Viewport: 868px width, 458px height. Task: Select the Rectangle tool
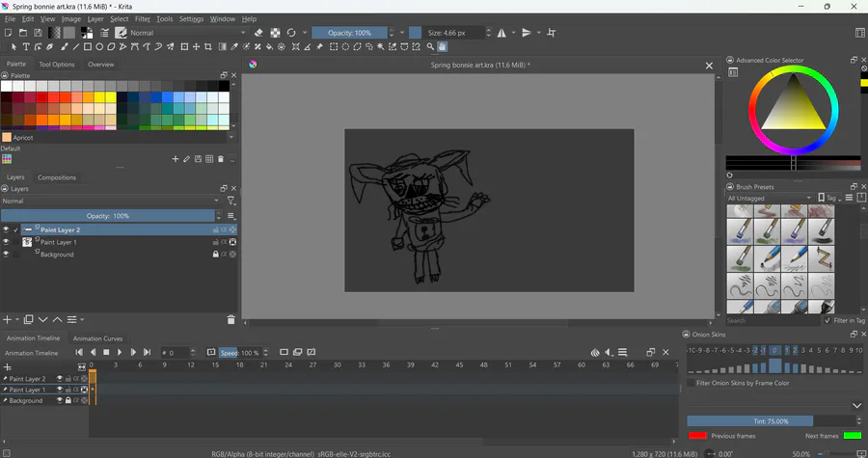[88, 47]
